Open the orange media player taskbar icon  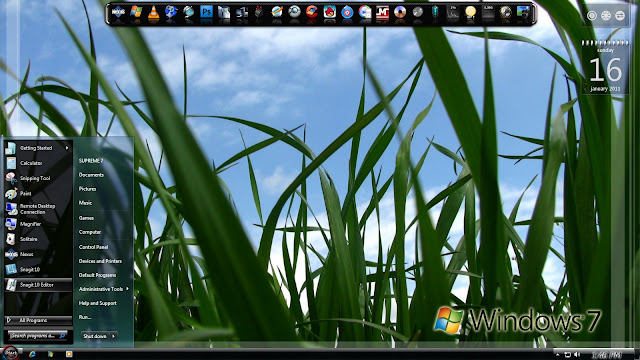click(x=69, y=354)
